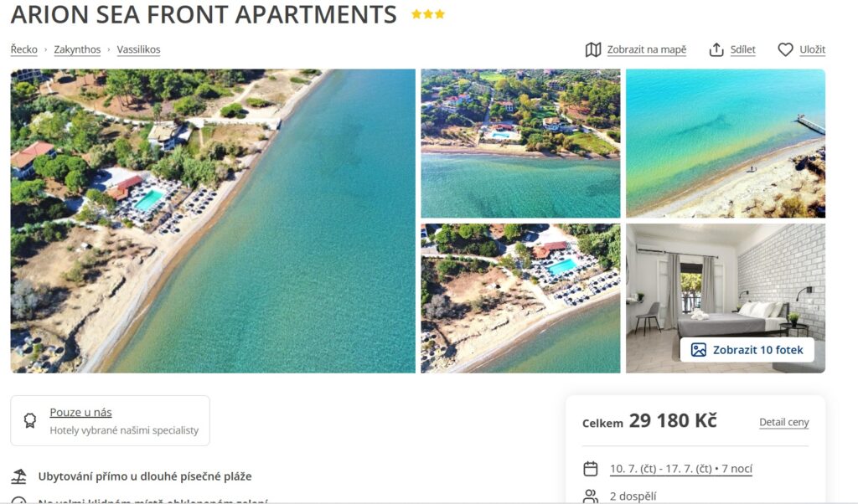Click the award badge icon near Pouze u nás

(x=30, y=420)
